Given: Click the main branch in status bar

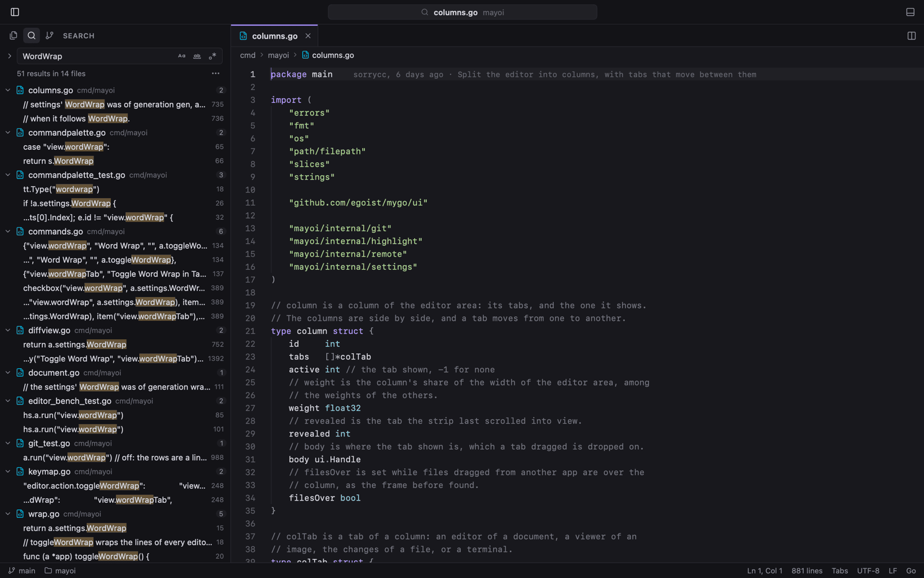Looking at the screenshot, I should 22,570.
